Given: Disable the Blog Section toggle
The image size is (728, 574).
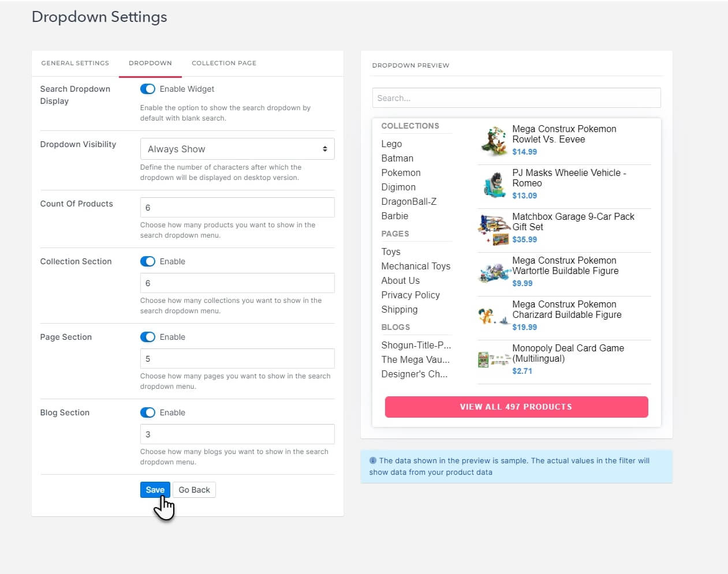Looking at the screenshot, I should [x=148, y=412].
